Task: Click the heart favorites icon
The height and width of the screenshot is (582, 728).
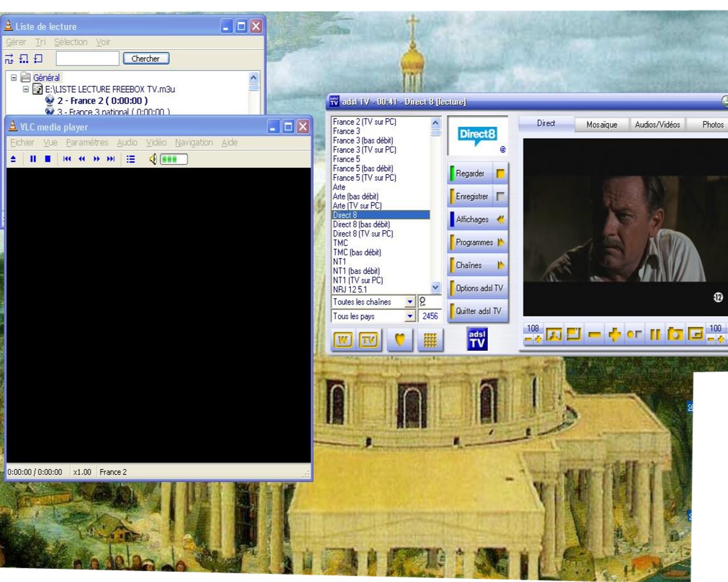Action: coord(400,340)
